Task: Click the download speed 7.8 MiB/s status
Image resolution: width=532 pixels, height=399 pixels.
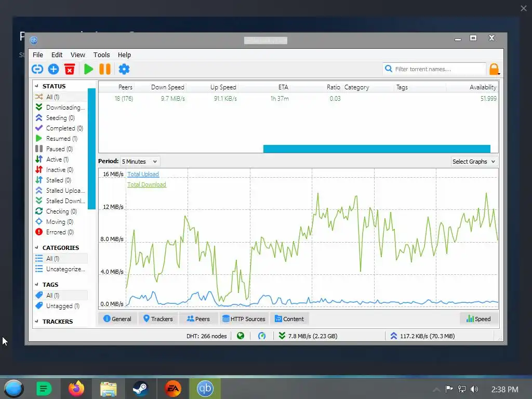Action: tap(308, 336)
